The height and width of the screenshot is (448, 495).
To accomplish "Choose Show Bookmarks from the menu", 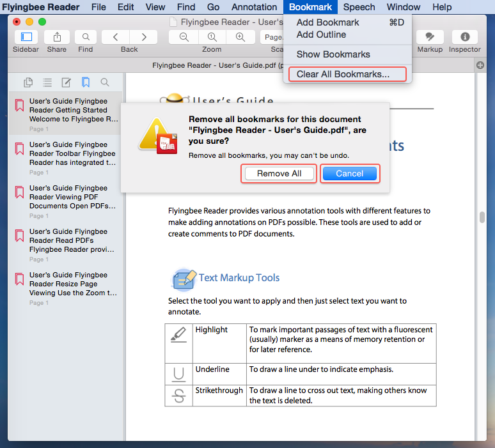I will 347,54.
